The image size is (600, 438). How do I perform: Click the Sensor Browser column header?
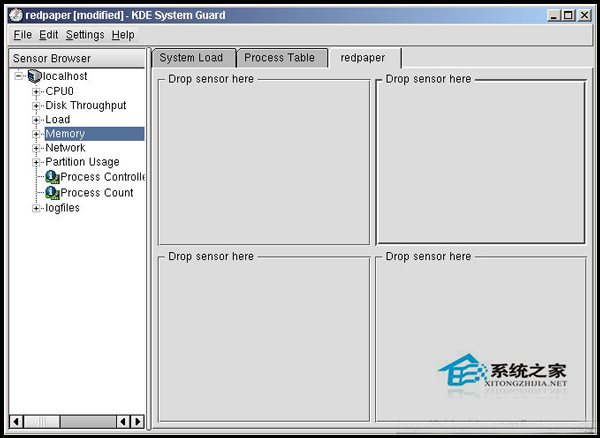pyautogui.click(x=77, y=59)
